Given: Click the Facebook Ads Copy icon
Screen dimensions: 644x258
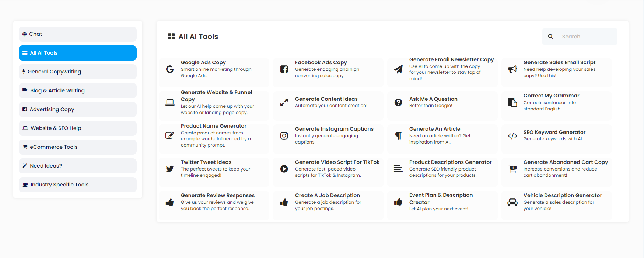Looking at the screenshot, I should 284,69.
